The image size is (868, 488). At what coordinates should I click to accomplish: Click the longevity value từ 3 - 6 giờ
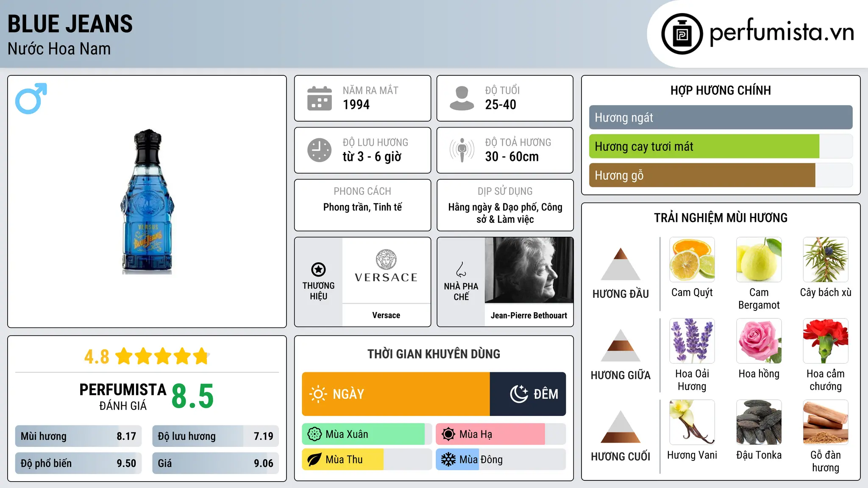pos(372,157)
